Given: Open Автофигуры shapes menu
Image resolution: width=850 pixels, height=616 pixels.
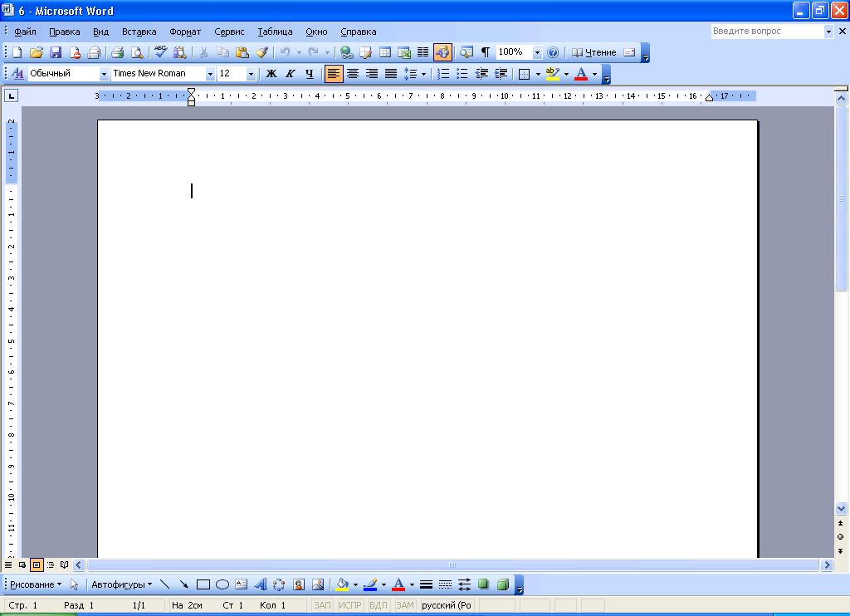Looking at the screenshot, I should click(121, 584).
